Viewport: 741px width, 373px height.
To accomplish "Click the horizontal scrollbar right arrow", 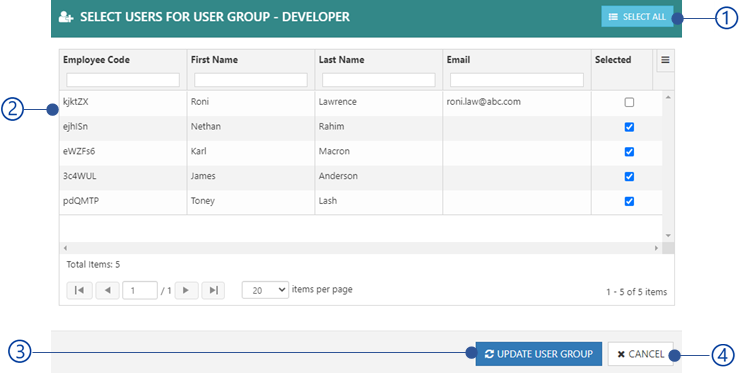I will 656,248.
